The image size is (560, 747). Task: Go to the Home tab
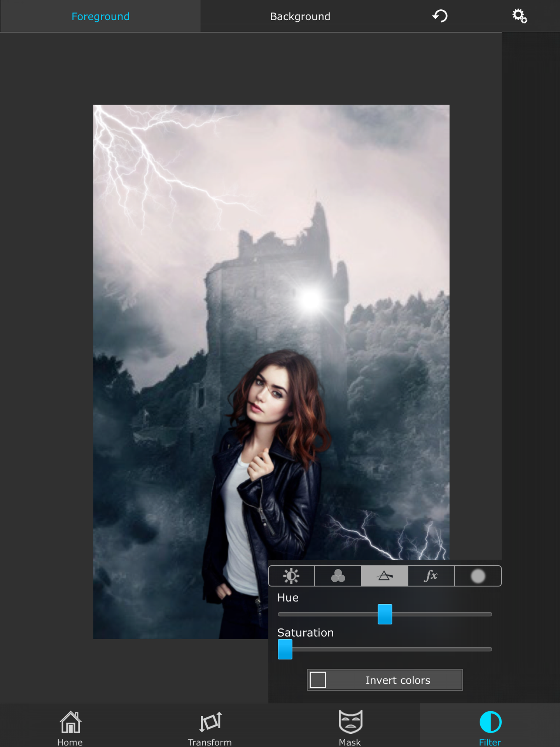[x=70, y=726]
